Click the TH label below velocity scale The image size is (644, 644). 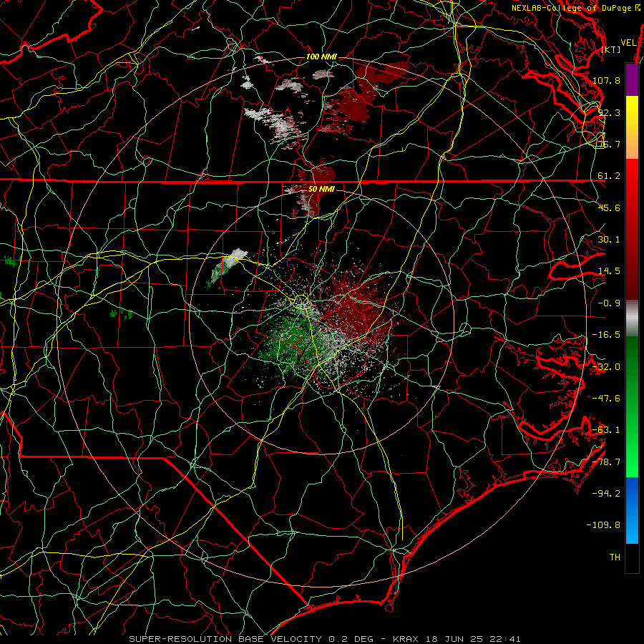(615, 557)
